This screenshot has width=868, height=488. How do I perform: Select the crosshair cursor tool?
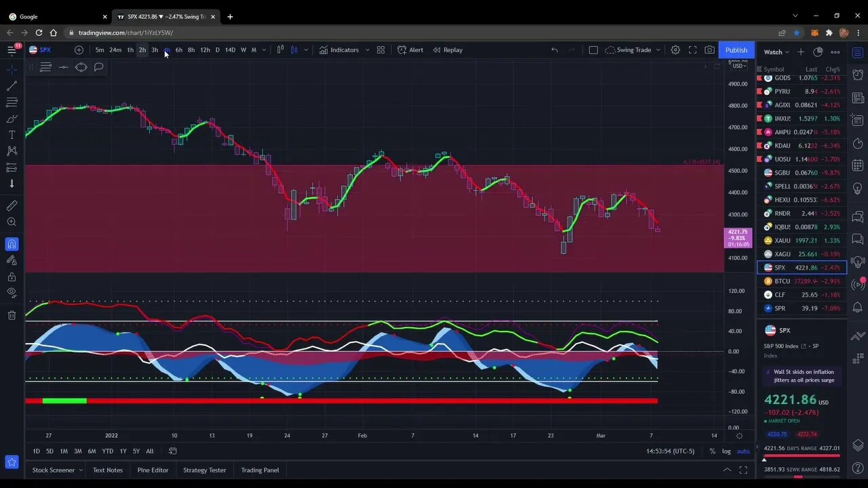tap(12, 69)
